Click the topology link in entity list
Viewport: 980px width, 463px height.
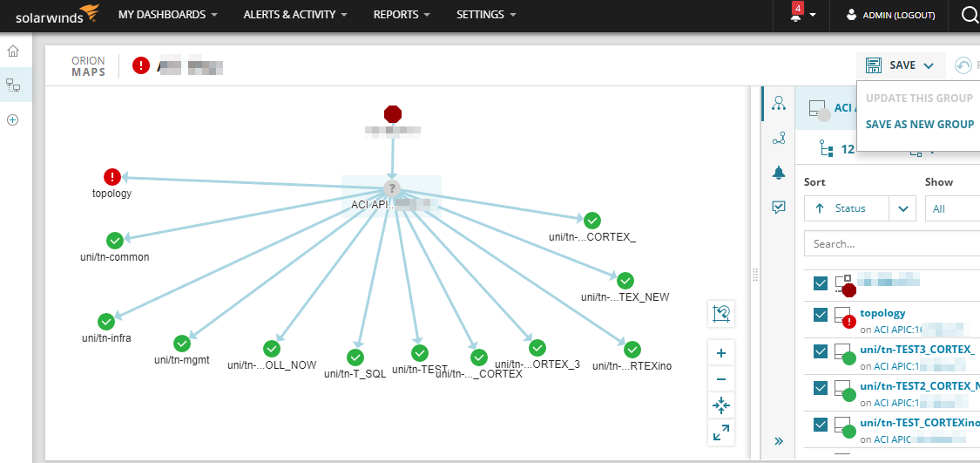pos(882,313)
